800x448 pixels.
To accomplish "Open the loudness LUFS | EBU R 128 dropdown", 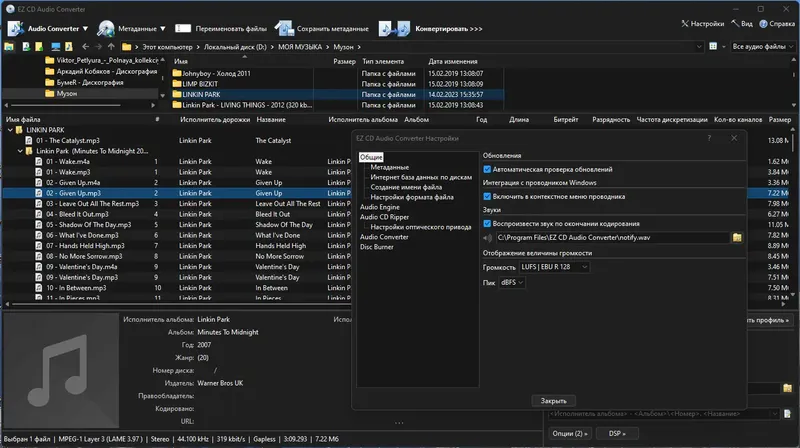I will (x=554, y=267).
